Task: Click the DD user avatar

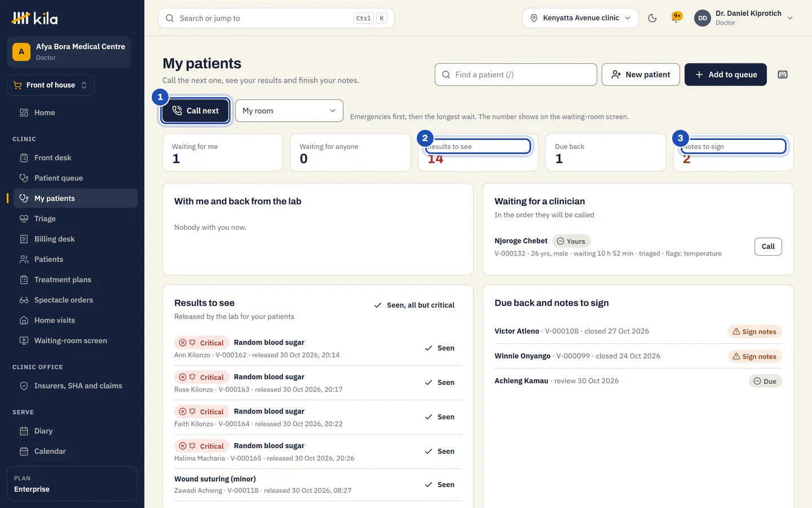Action: (x=703, y=18)
